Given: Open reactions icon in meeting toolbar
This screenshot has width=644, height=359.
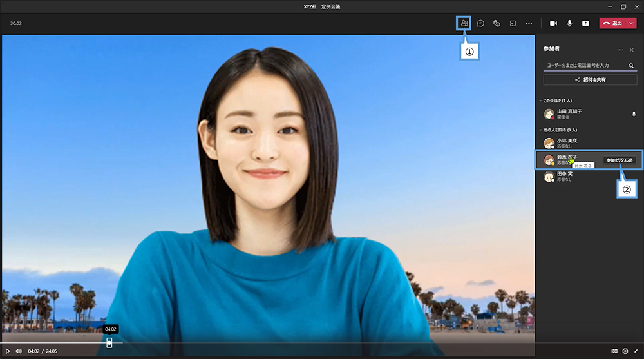Looking at the screenshot, I should (x=497, y=23).
